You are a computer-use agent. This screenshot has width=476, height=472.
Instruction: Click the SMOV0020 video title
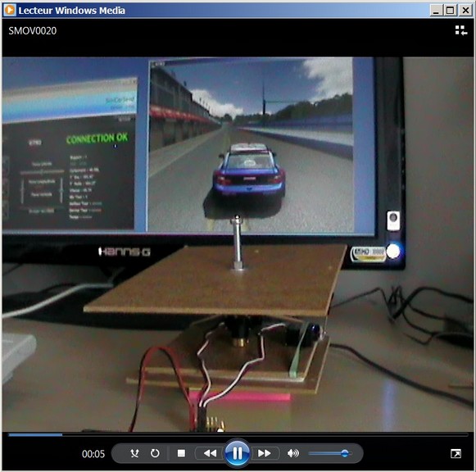point(33,30)
